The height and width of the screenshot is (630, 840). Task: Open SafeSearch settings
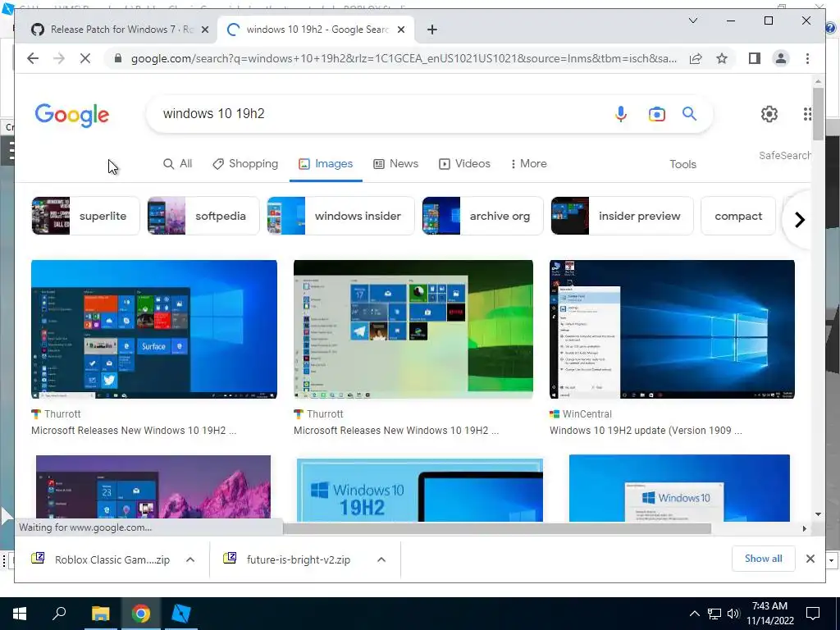pyautogui.click(x=784, y=155)
